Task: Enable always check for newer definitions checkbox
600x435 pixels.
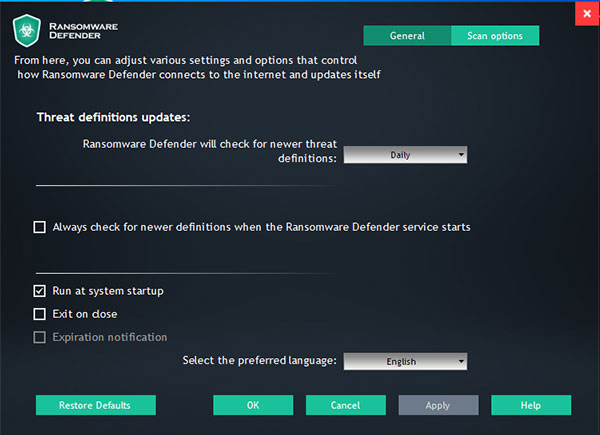Action: [39, 227]
